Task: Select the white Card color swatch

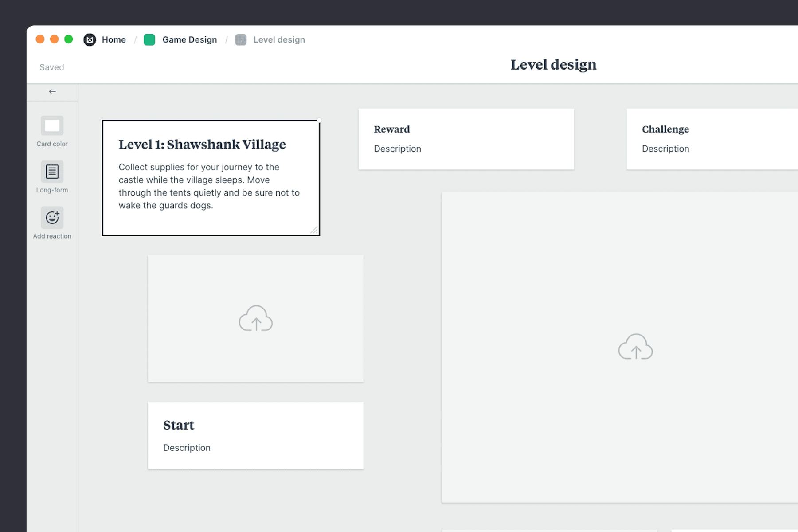Action: pos(52,126)
